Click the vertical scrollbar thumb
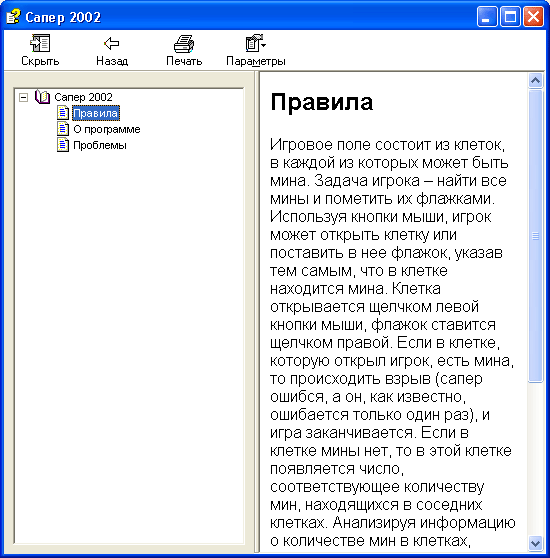550x558 pixels. [x=535, y=236]
